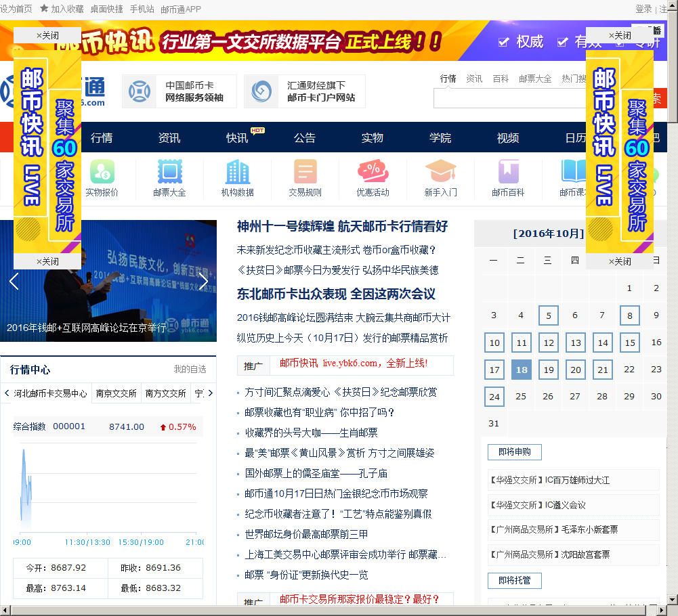Open 资讯 in main navigation bar
Screen dimensions: 678x616
tap(169, 138)
